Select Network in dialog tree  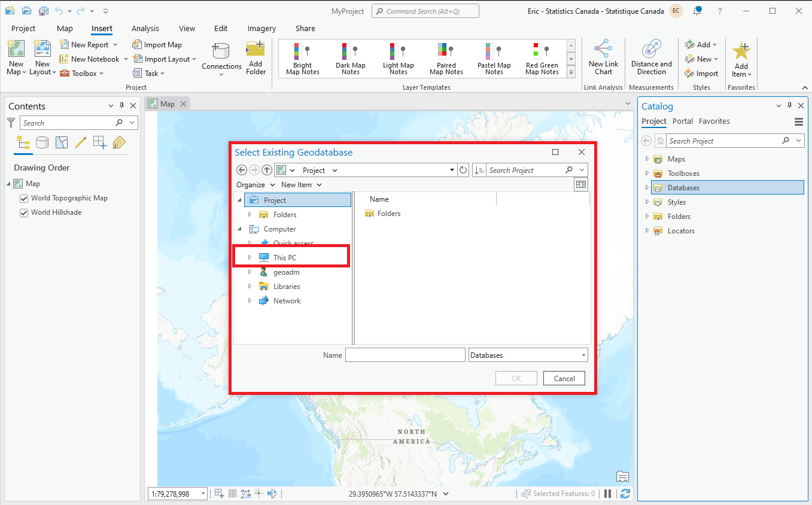287,301
